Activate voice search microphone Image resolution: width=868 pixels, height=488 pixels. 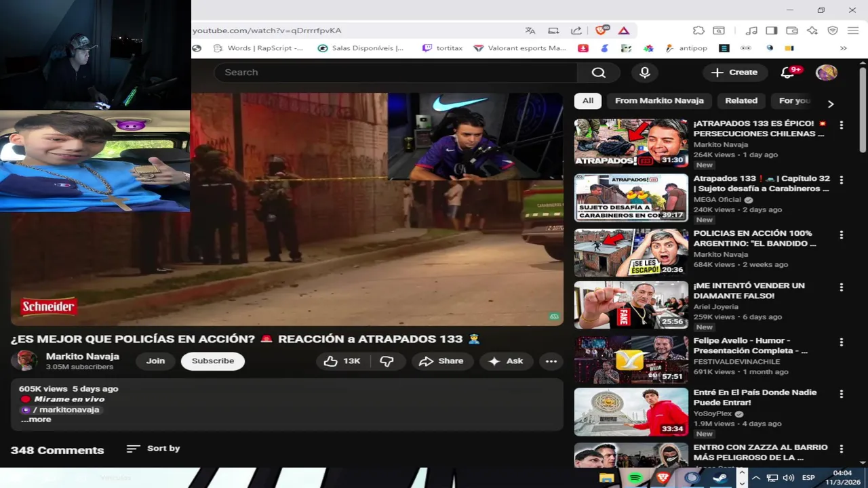[645, 73]
